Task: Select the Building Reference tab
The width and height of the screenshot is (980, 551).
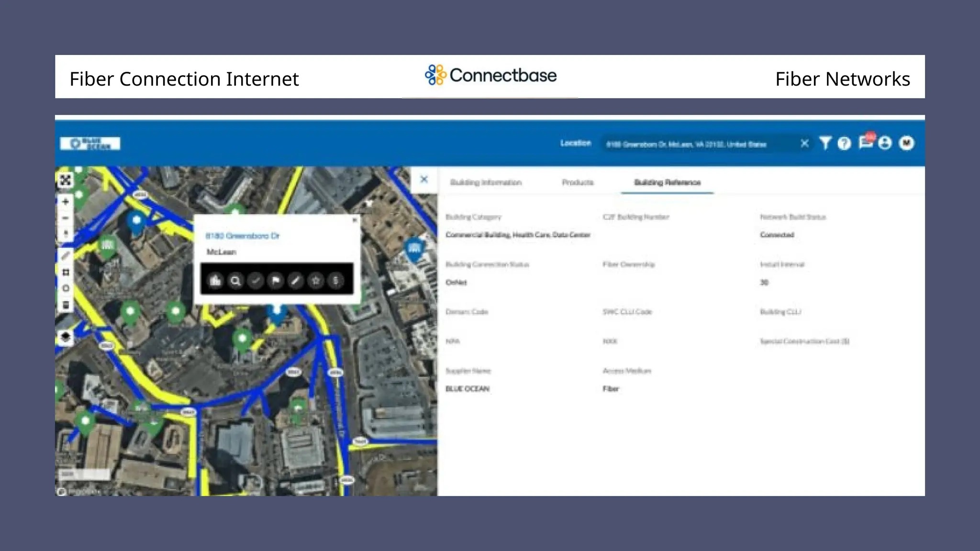Action: (x=667, y=182)
